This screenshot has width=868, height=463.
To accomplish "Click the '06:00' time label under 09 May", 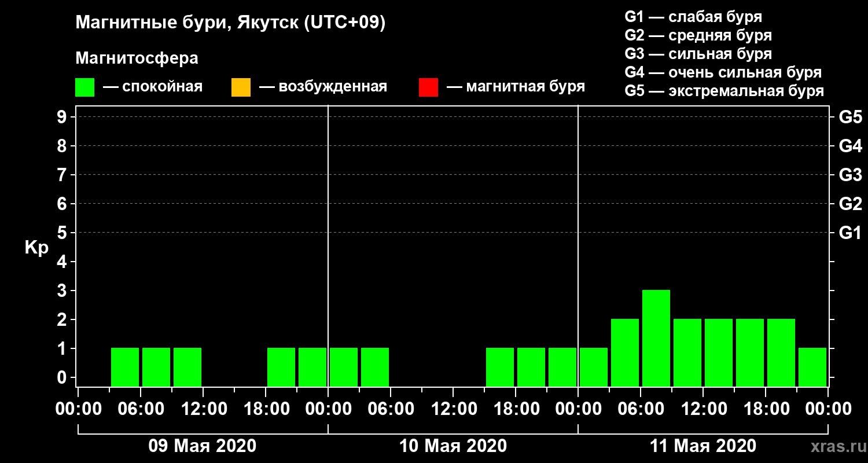I will pyautogui.click(x=141, y=409).
